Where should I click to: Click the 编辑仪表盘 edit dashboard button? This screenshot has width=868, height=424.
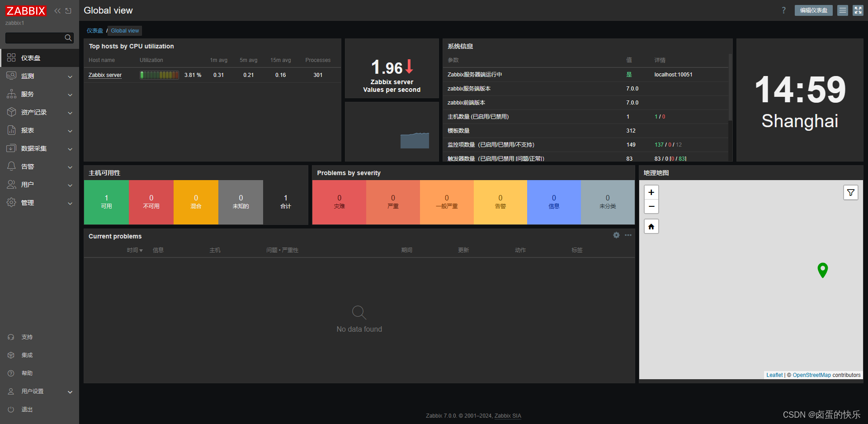pos(814,10)
